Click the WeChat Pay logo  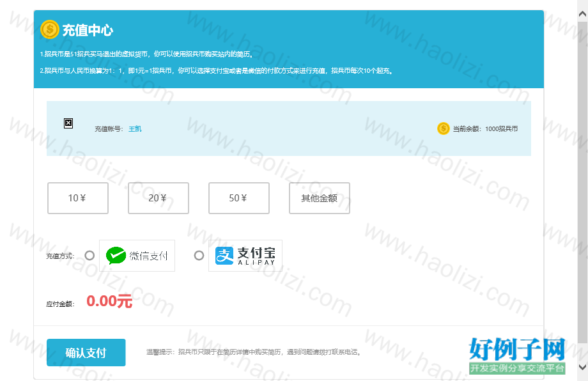click(137, 256)
